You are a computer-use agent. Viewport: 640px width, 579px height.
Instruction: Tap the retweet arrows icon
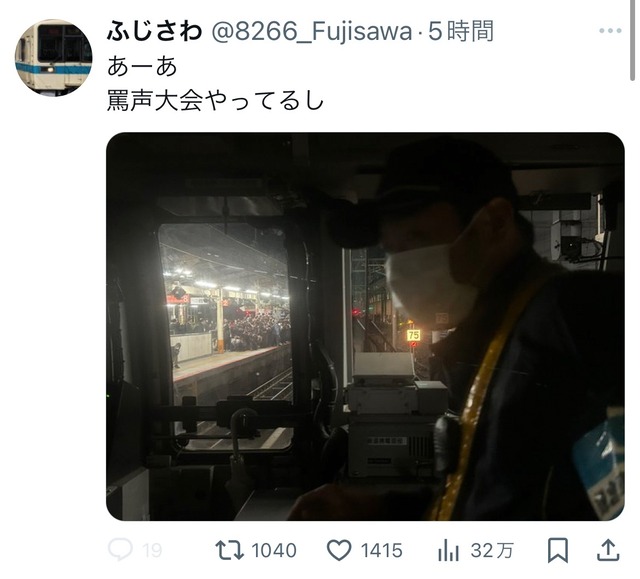229,550
